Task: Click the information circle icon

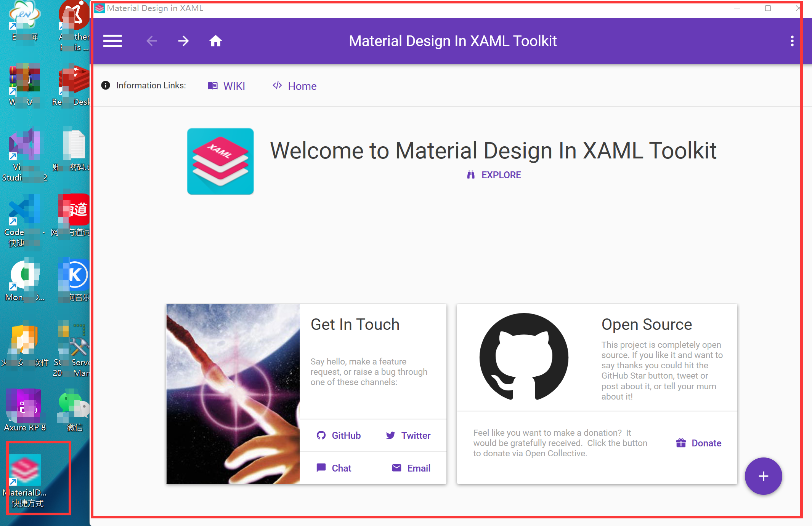Action: [106, 85]
